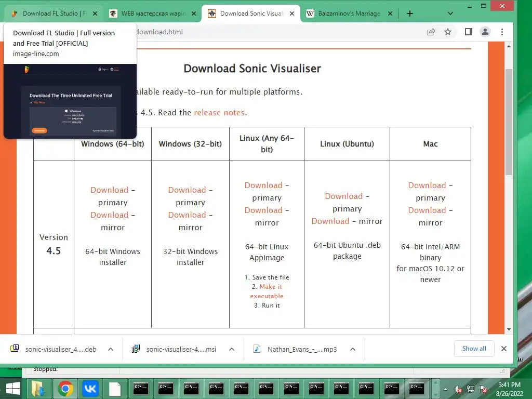Open the Make it executable link
Viewport: 532px width, 399px height.
[267, 291]
